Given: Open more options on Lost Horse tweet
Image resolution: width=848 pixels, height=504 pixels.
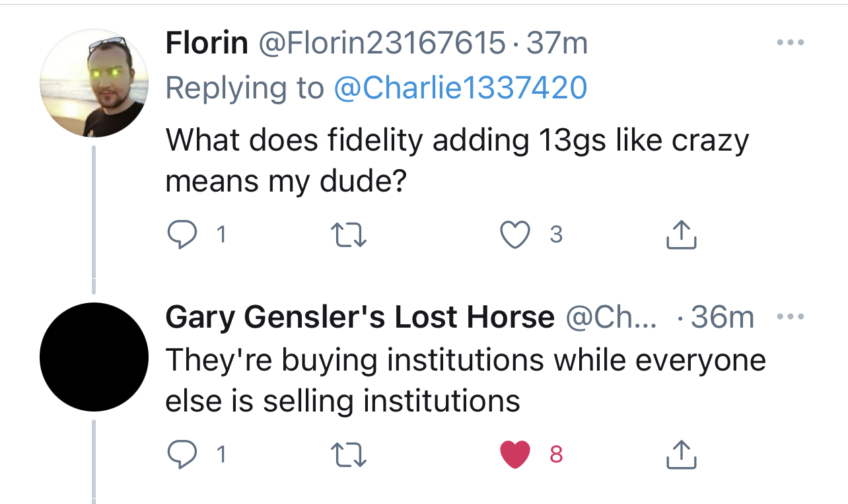Looking at the screenshot, I should 790,317.
